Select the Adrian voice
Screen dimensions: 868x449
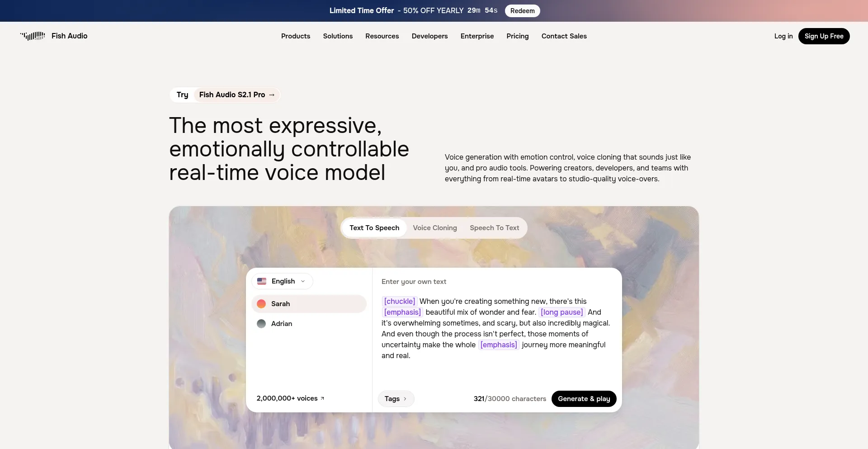pos(309,324)
